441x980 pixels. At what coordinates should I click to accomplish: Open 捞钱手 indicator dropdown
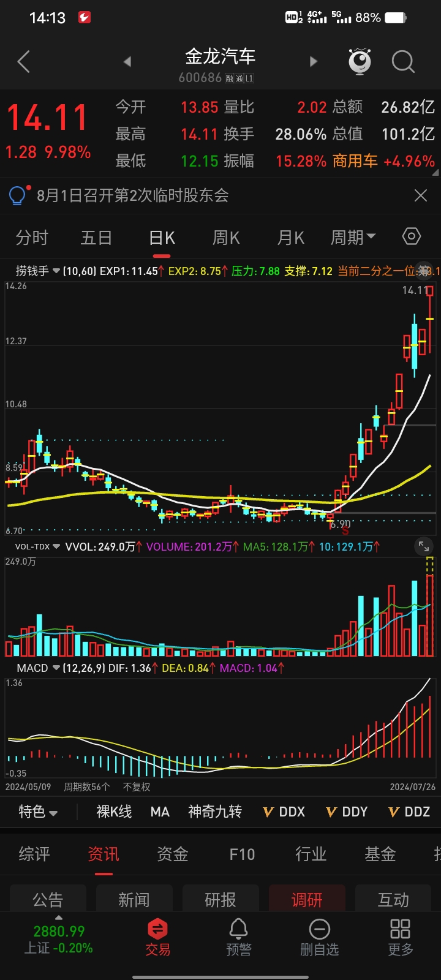tap(37, 271)
